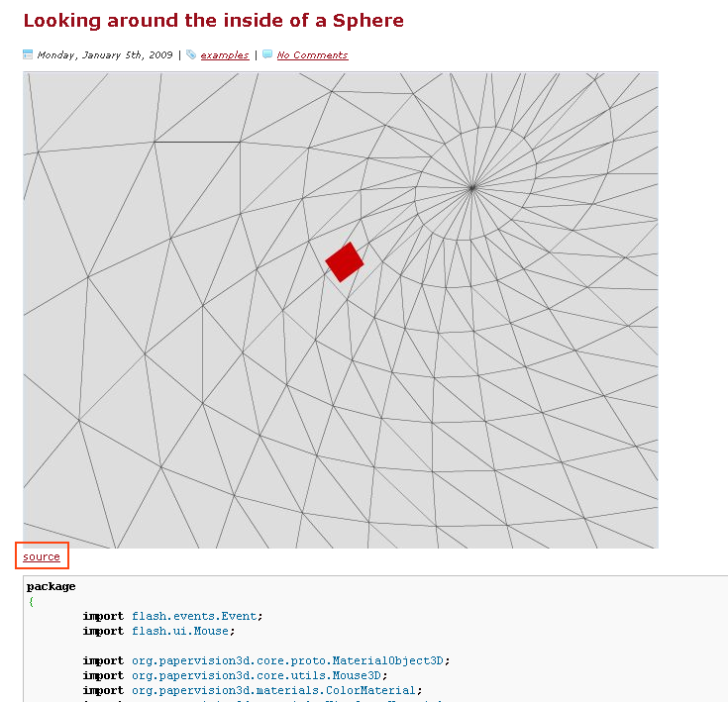Image resolution: width=728 pixels, height=702 pixels.
Task: Click the calendar icon beside the date
Action: coord(28,54)
